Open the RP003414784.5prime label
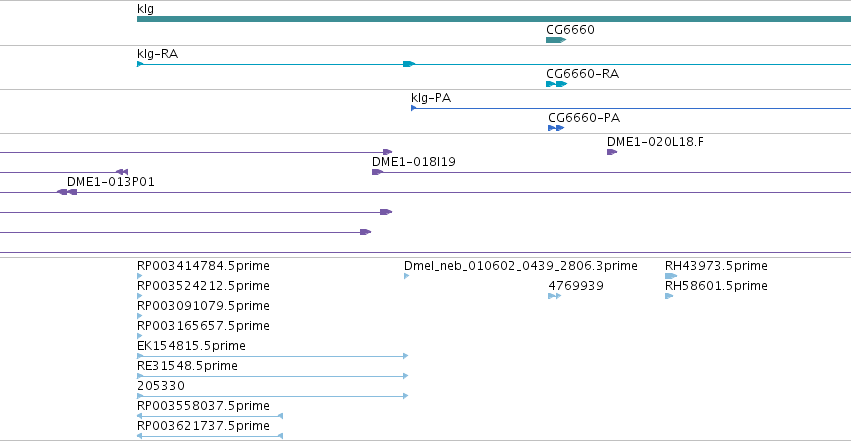The image size is (851, 441). pyautogui.click(x=203, y=266)
